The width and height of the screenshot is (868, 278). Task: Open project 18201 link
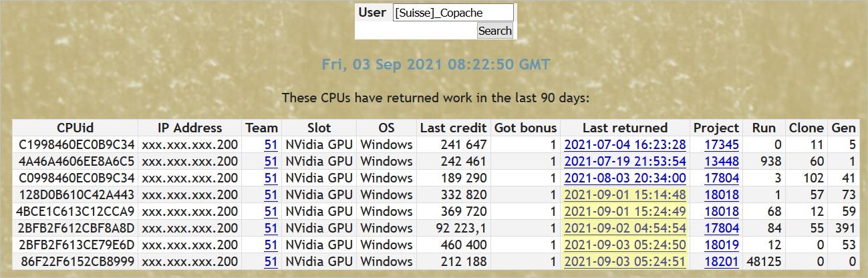(722, 261)
